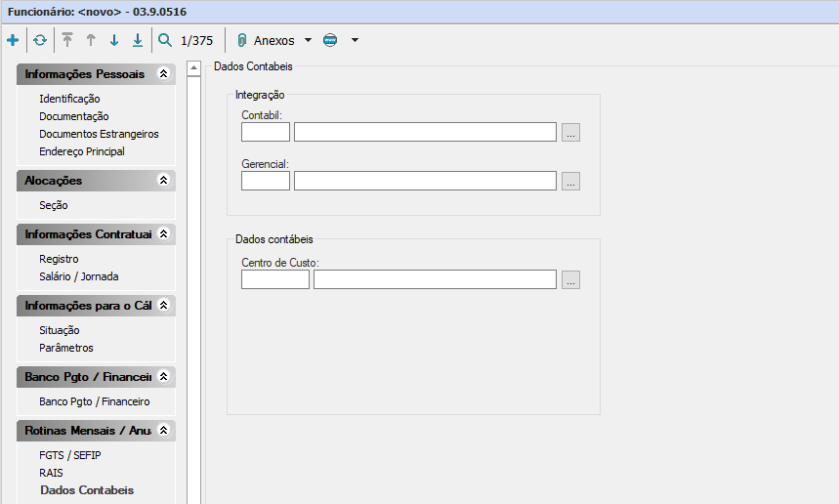Click the magnifying glass search icon

tap(165, 41)
